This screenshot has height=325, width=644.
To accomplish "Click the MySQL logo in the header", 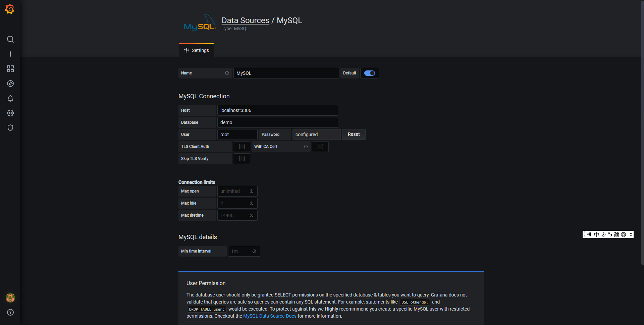I will pyautogui.click(x=200, y=22).
